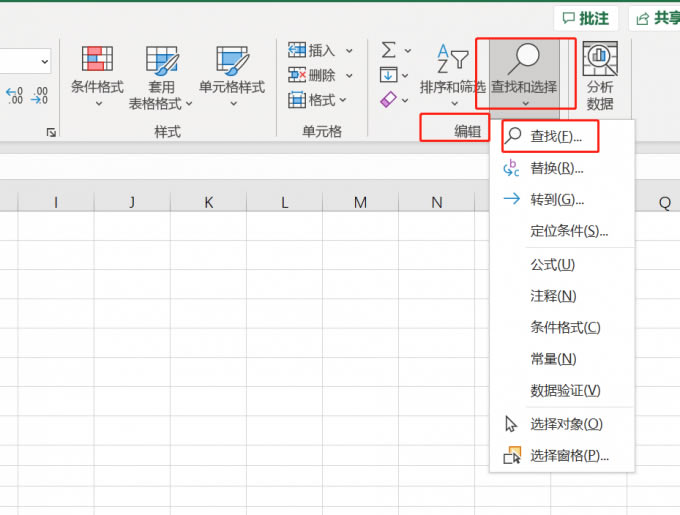Click the Increase Decimal icon

pos(15,96)
